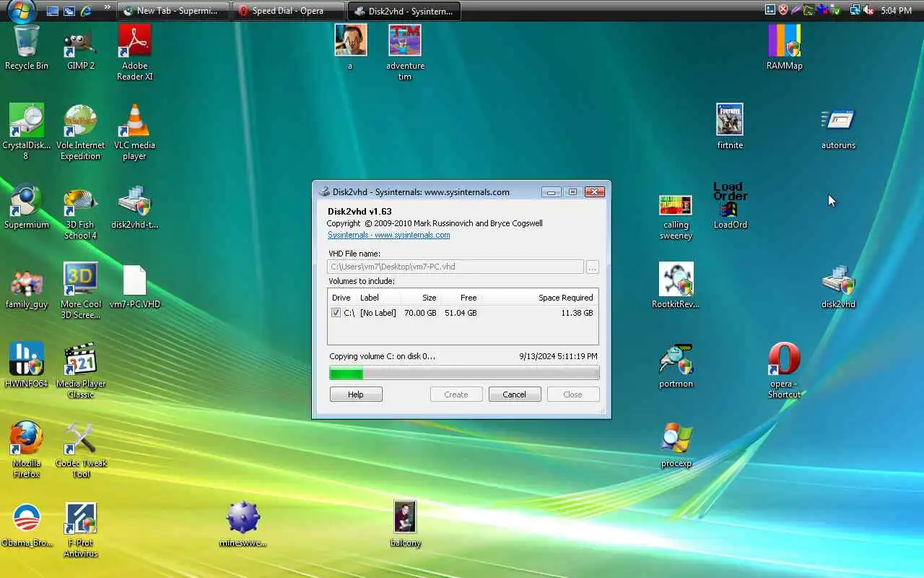Image resolution: width=924 pixels, height=578 pixels.
Task: Select the F-Prot Antivirus shortcut
Action: [x=81, y=530]
